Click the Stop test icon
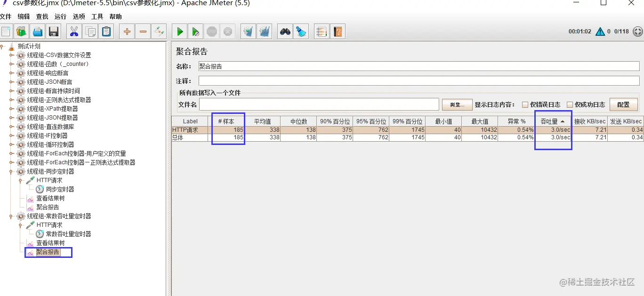 pos(211,32)
